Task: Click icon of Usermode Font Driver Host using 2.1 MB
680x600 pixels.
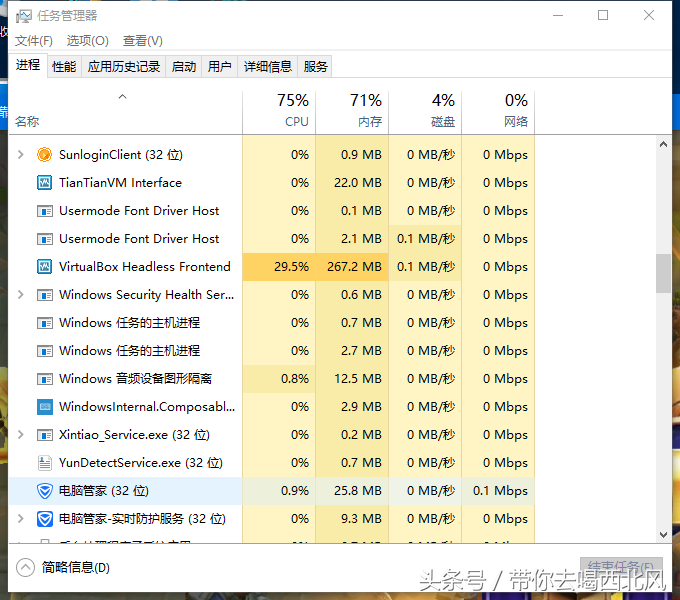Action: pyautogui.click(x=44, y=239)
